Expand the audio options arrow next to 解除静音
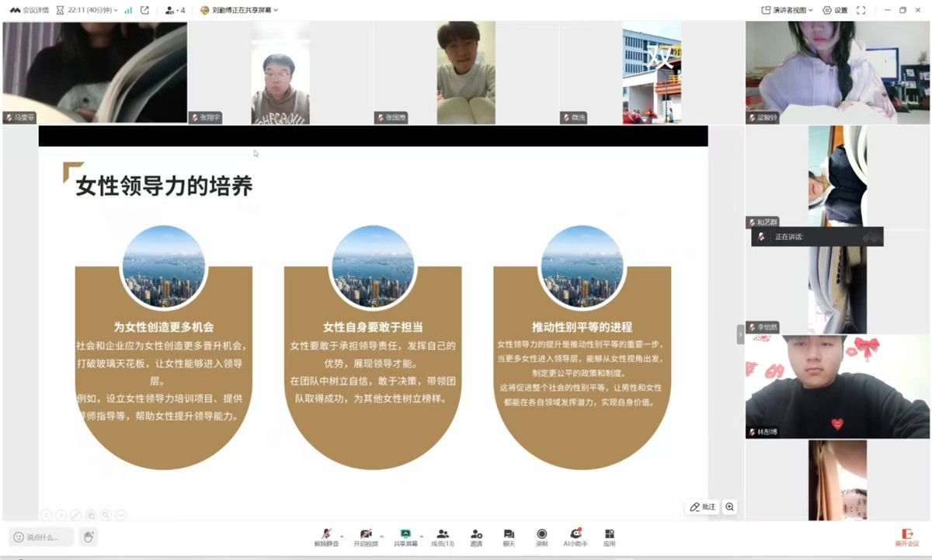Image resolution: width=932 pixels, height=560 pixels. [342, 535]
